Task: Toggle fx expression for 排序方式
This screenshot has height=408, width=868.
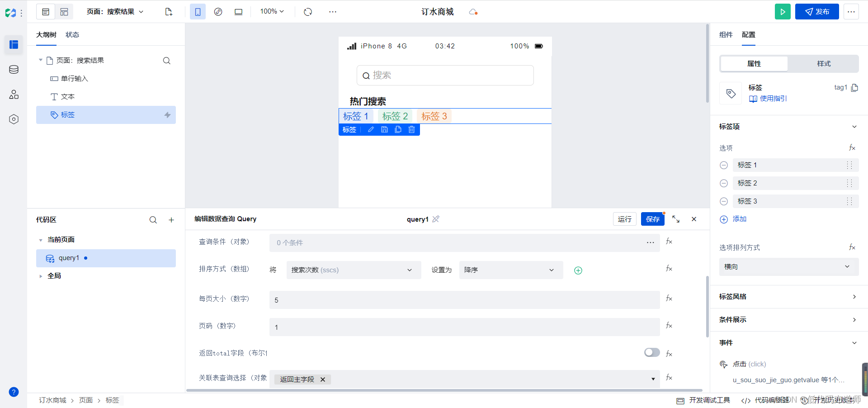Action: (669, 269)
